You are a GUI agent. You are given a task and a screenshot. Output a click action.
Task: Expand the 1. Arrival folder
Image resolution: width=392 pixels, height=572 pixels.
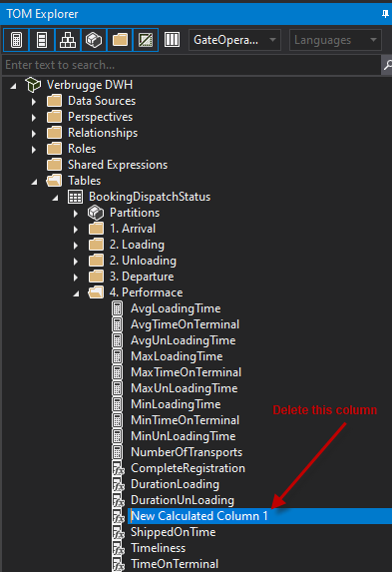(x=76, y=230)
